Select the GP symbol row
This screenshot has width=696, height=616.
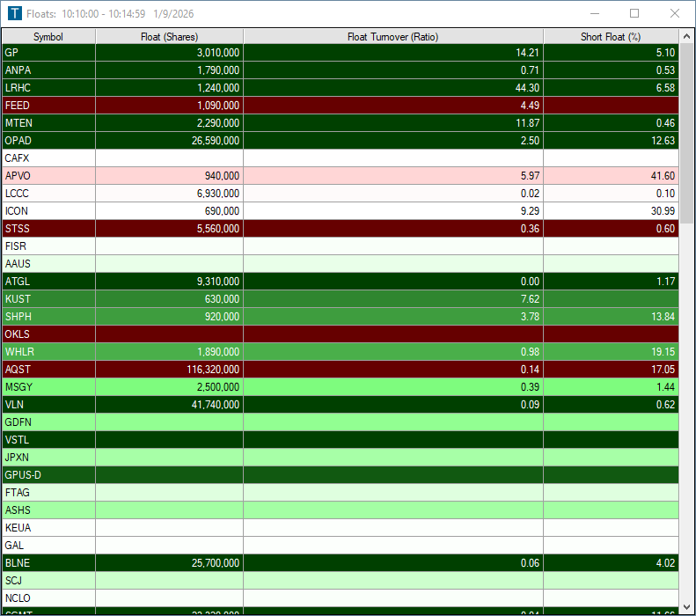pyautogui.click(x=341, y=53)
